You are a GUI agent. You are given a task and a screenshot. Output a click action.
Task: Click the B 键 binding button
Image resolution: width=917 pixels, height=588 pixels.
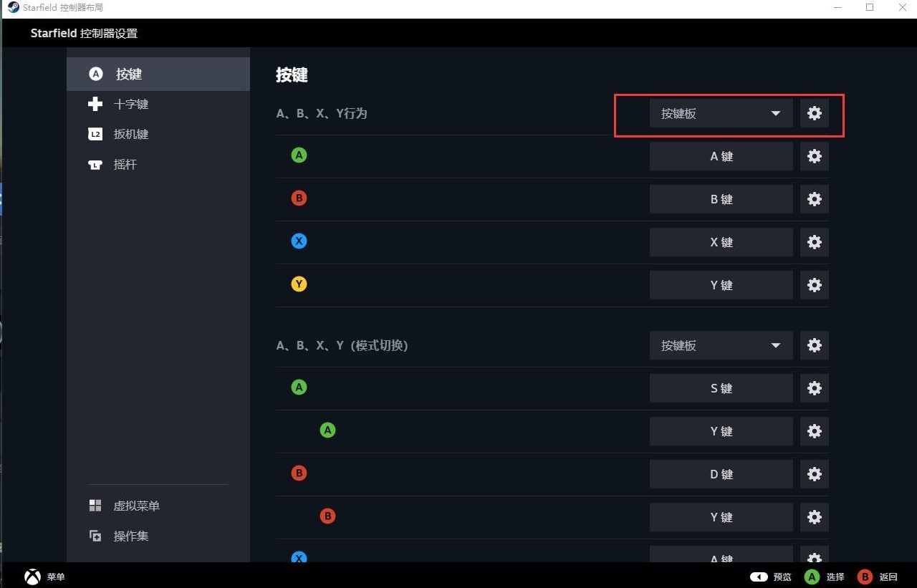click(x=721, y=199)
